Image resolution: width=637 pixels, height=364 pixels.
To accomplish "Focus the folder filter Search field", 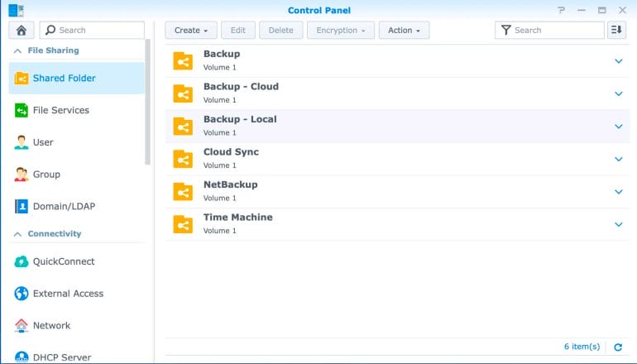I will (549, 30).
